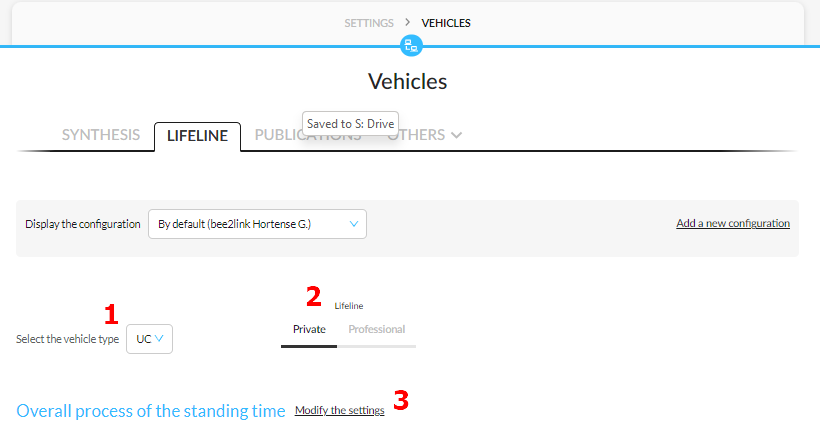Screen dimensions: 820x436
Task: Click 'Overall process of the standing time' heading
Action: click(151, 411)
